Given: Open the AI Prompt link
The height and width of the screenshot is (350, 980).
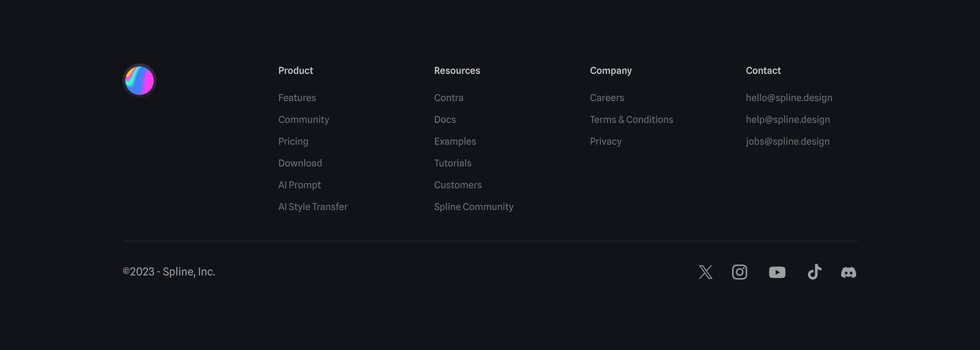Looking at the screenshot, I should pyautogui.click(x=300, y=185).
